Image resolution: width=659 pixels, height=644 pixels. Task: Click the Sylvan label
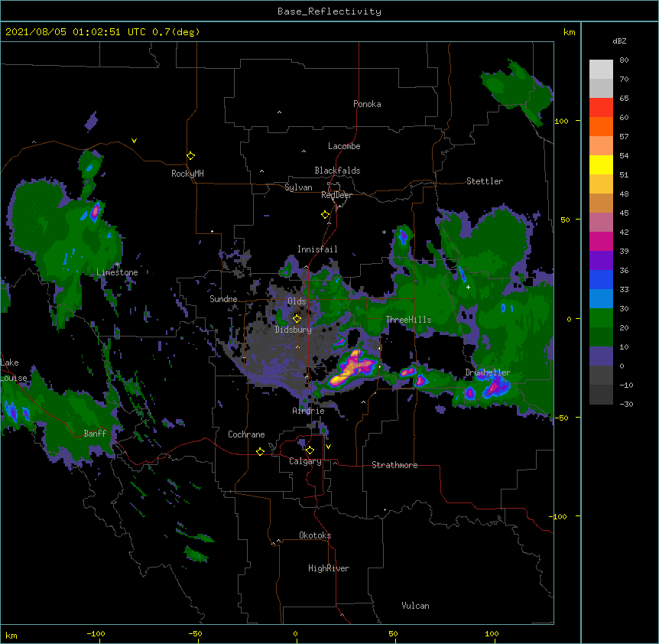tap(298, 187)
